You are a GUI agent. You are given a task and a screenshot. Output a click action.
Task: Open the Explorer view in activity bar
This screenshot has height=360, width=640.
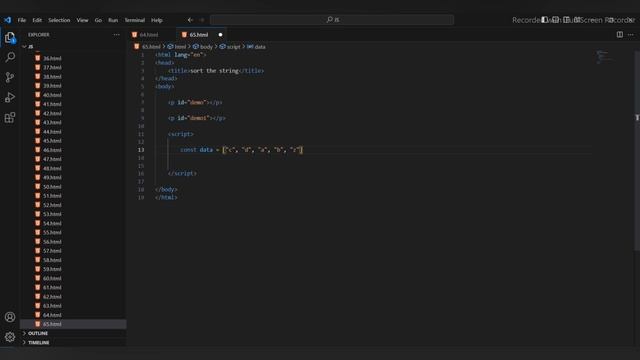(x=10, y=38)
